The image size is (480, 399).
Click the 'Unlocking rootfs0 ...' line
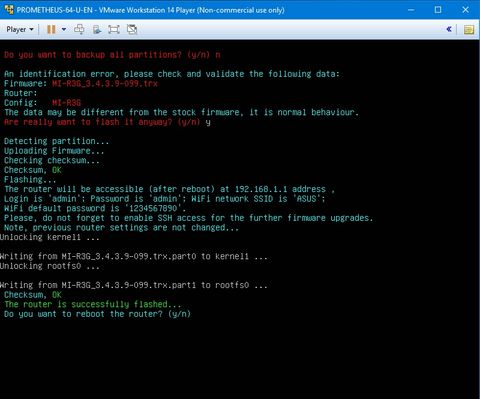(49, 266)
